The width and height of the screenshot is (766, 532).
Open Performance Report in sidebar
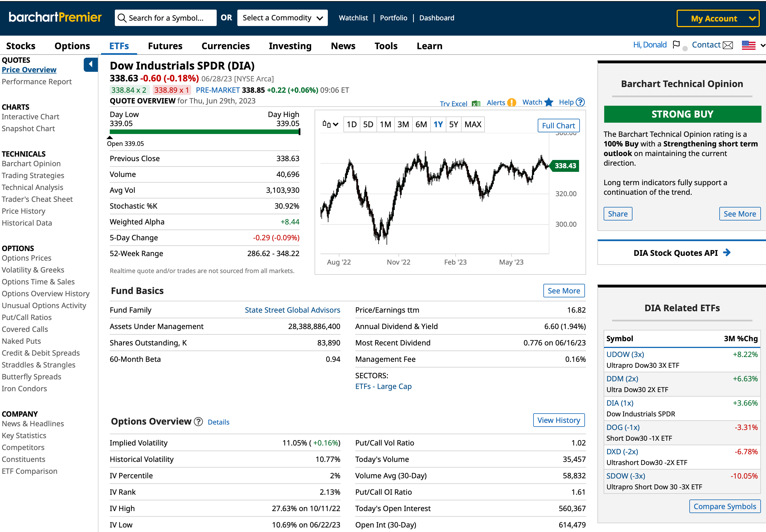[x=37, y=82]
